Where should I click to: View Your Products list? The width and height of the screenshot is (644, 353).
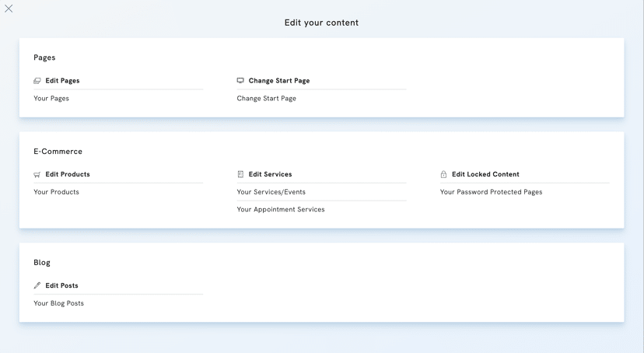(x=56, y=192)
